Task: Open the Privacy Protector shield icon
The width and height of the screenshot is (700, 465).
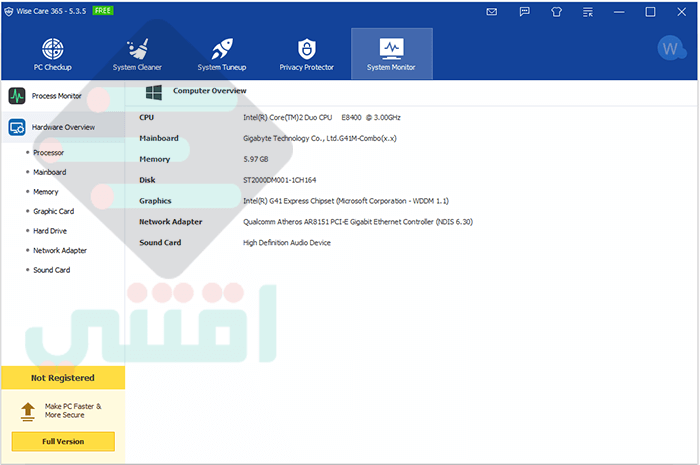Action: click(x=307, y=49)
